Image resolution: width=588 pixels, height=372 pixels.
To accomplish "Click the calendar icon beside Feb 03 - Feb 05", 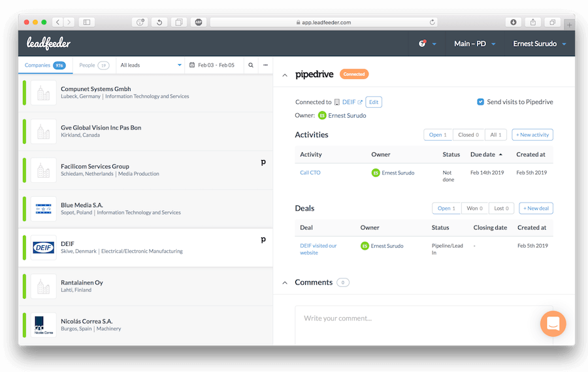I will tap(192, 65).
